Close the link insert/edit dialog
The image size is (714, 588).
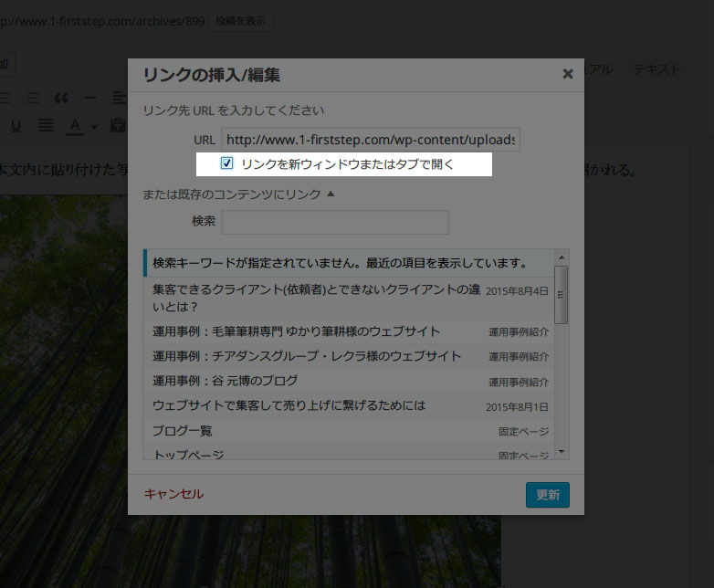pos(567,74)
